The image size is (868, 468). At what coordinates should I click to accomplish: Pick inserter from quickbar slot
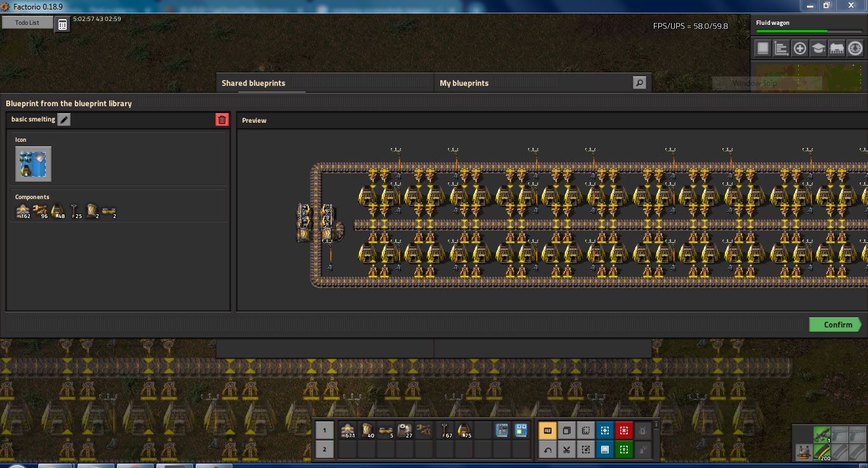coord(424,430)
